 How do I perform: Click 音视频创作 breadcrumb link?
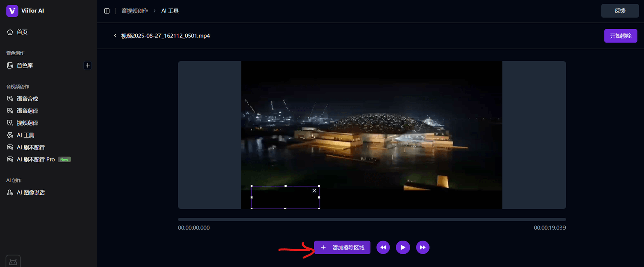tap(135, 11)
